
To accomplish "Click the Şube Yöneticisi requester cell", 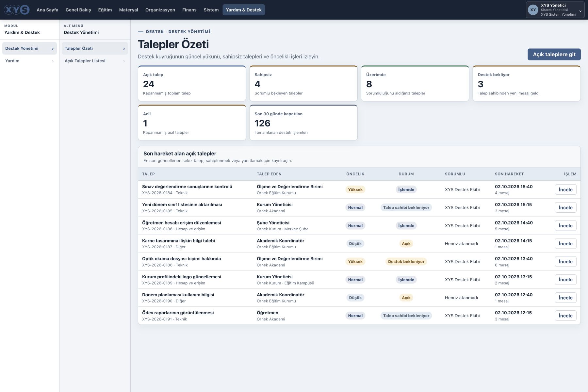I will (273, 223).
